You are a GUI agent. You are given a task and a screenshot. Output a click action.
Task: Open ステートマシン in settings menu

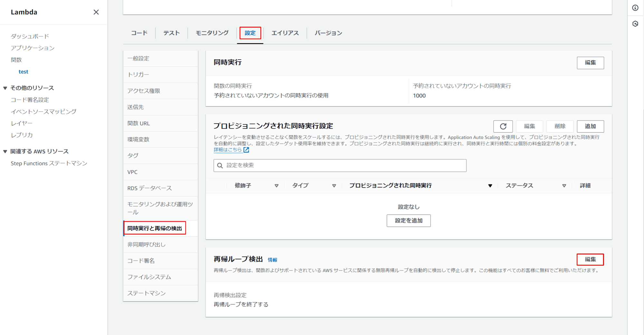(x=160, y=293)
